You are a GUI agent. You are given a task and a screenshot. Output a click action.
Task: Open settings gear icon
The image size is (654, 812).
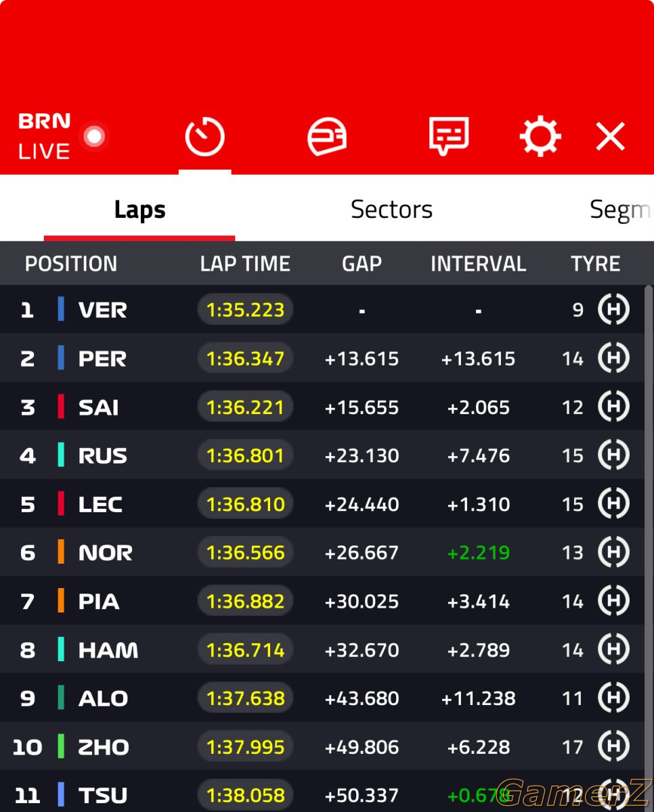tap(540, 137)
